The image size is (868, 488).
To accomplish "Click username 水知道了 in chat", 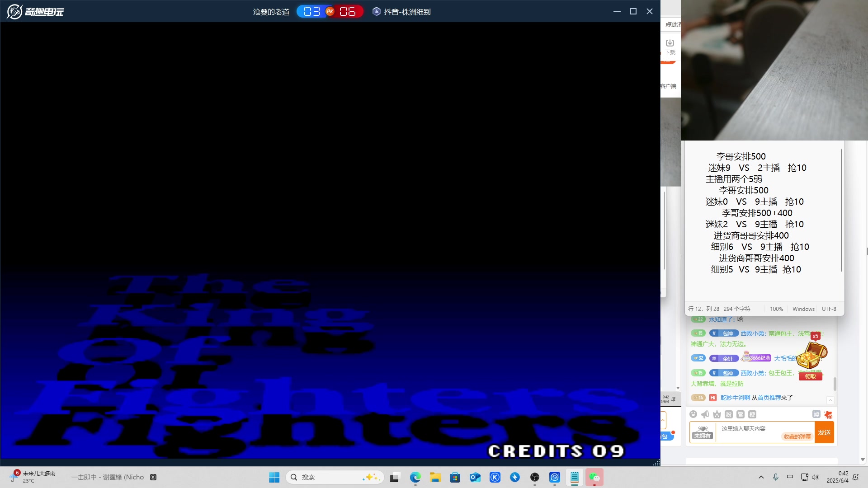I will pyautogui.click(x=721, y=319).
